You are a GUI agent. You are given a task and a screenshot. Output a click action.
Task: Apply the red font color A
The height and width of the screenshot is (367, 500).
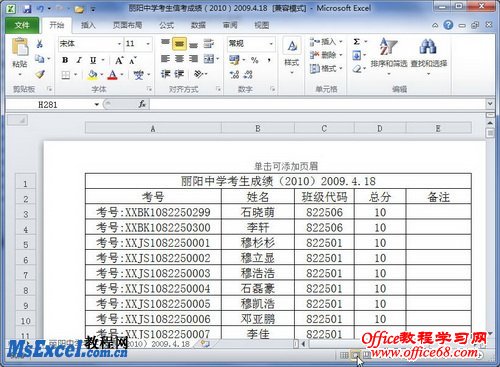coord(113,75)
